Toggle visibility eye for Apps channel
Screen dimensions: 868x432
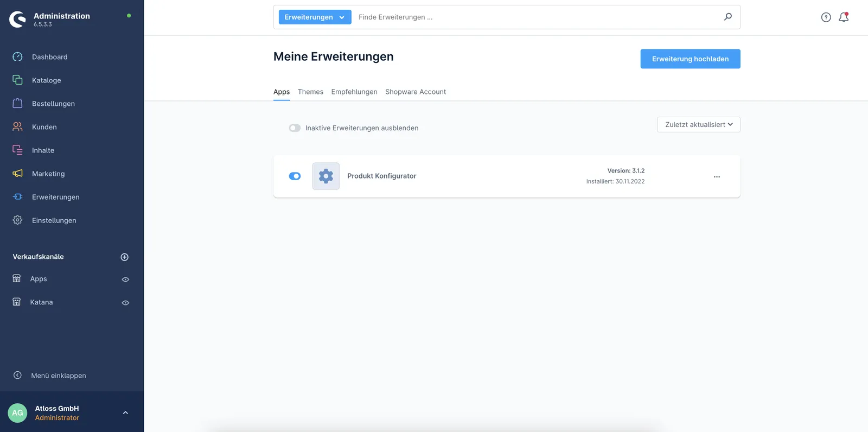point(125,279)
